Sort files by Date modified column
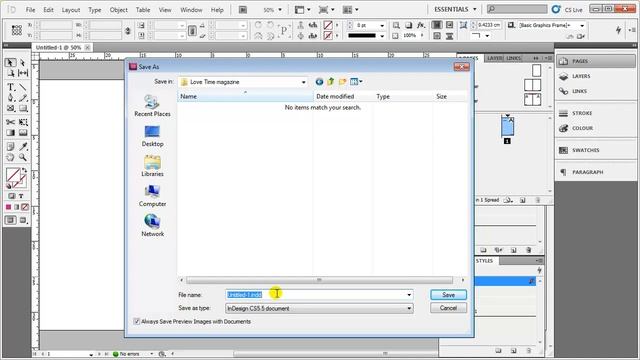This screenshot has height=360, width=640. coord(343,96)
